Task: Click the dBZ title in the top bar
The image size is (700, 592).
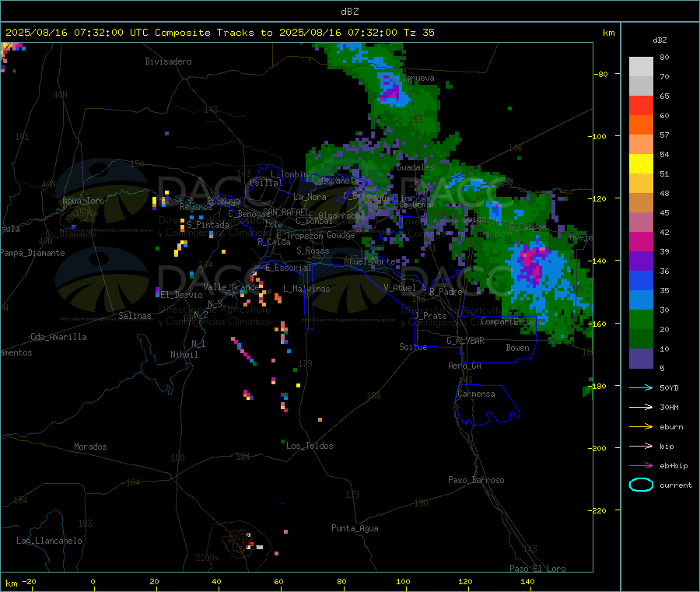Action: pos(350,12)
